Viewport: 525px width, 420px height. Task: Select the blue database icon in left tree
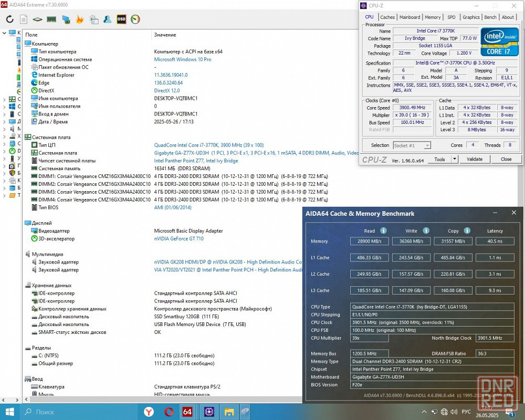12,188
